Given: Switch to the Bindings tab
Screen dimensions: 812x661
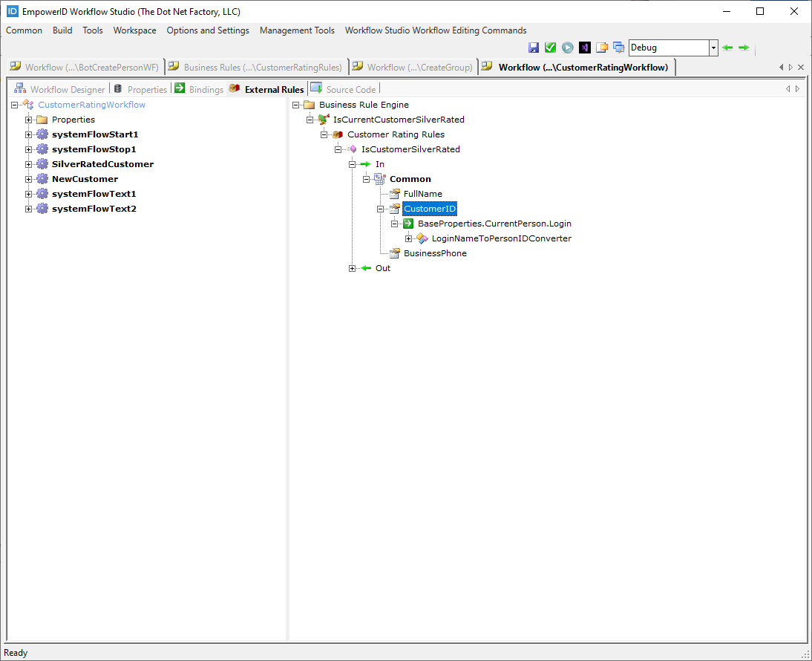Looking at the screenshot, I should point(200,89).
